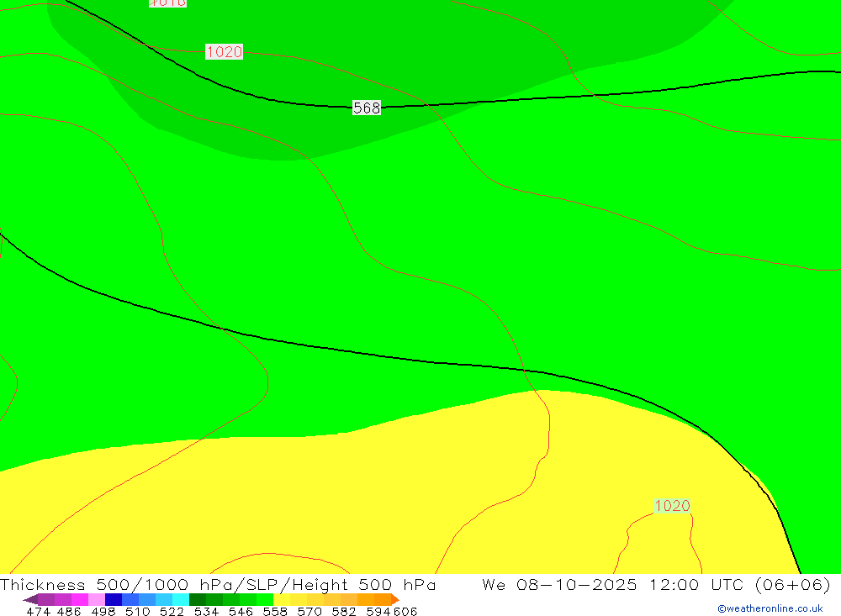Click the purple left arrow tip of legend
This screenshot has width=841, height=616.
coord(30,599)
